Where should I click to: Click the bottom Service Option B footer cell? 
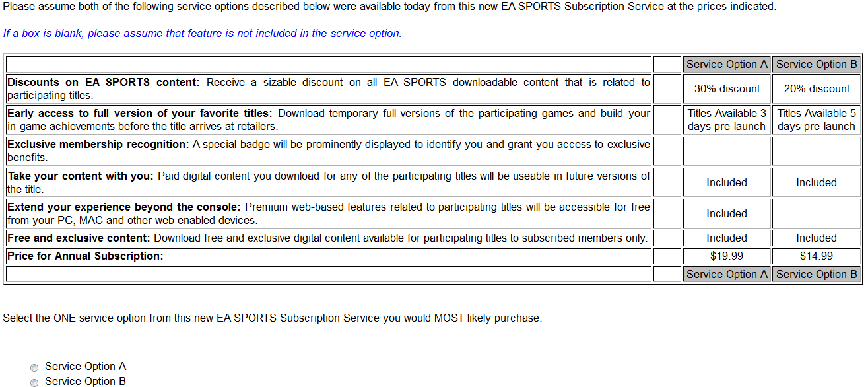[817, 274]
